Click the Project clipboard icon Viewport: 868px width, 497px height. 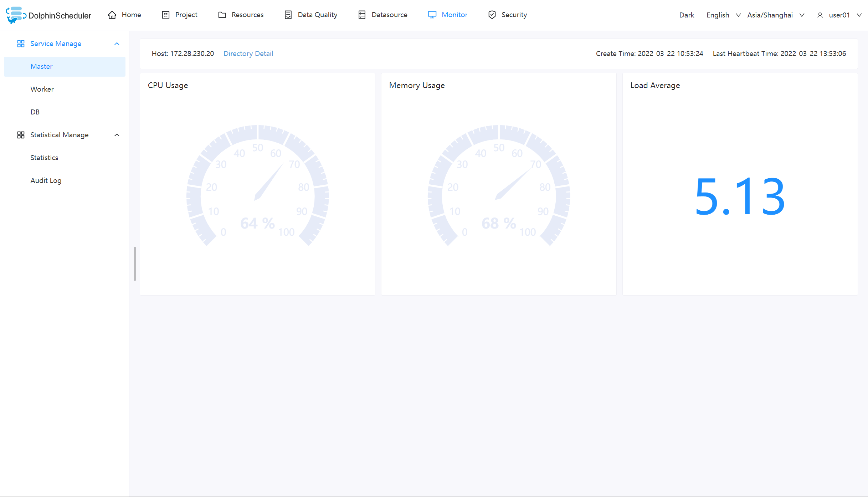(165, 15)
